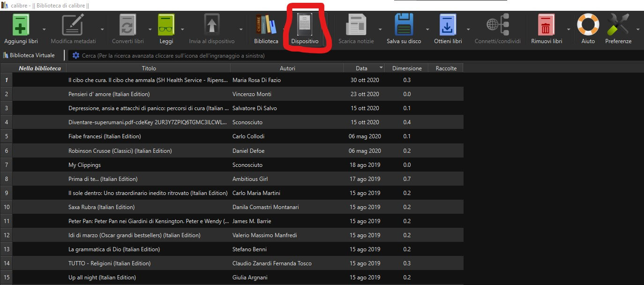Expand the Preferenze dropdown arrow
644x285 pixels.
(638, 29)
